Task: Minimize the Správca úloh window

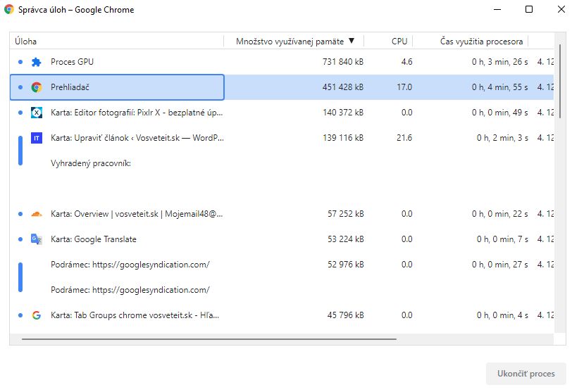Action: click(497, 9)
